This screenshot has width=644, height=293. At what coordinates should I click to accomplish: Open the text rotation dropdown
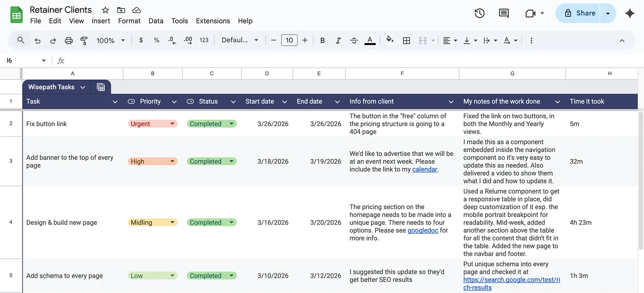point(510,40)
